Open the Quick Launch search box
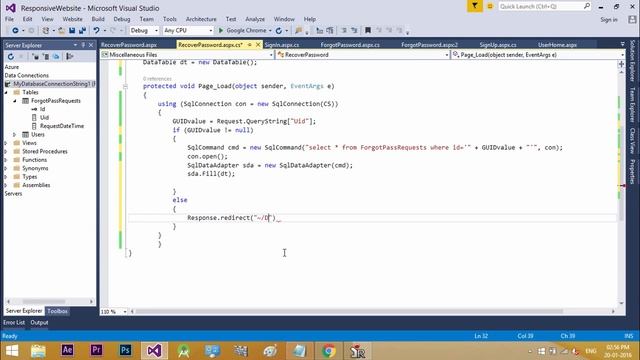Image resolution: width=640 pixels, height=360 pixels. [544, 6]
